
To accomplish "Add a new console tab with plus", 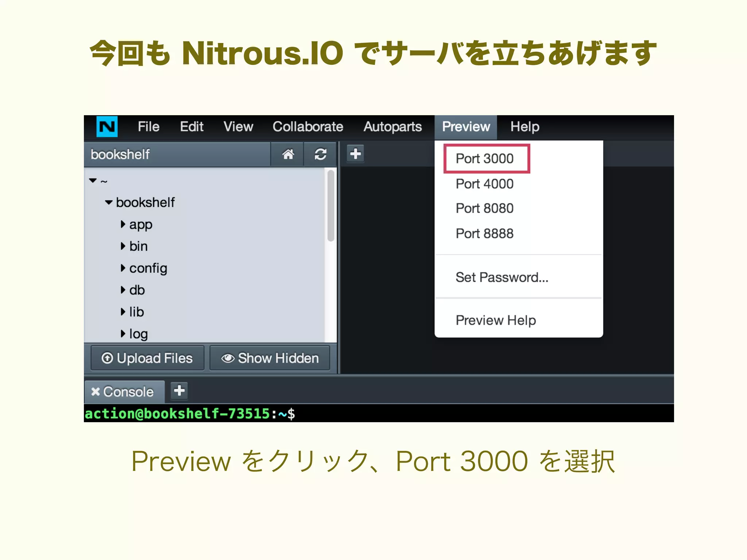I will coord(179,391).
